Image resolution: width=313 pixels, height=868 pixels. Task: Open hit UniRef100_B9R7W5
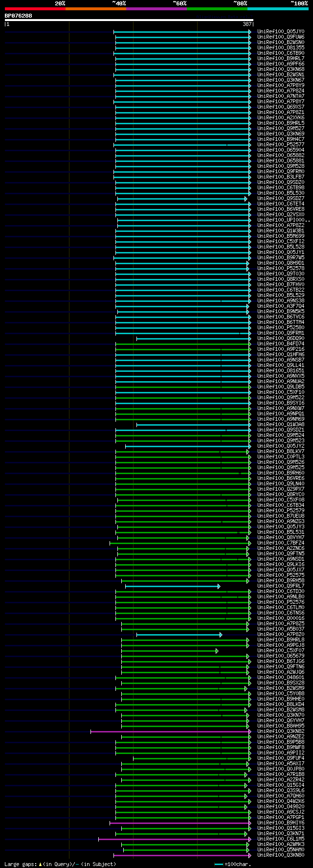pyautogui.click(x=281, y=258)
